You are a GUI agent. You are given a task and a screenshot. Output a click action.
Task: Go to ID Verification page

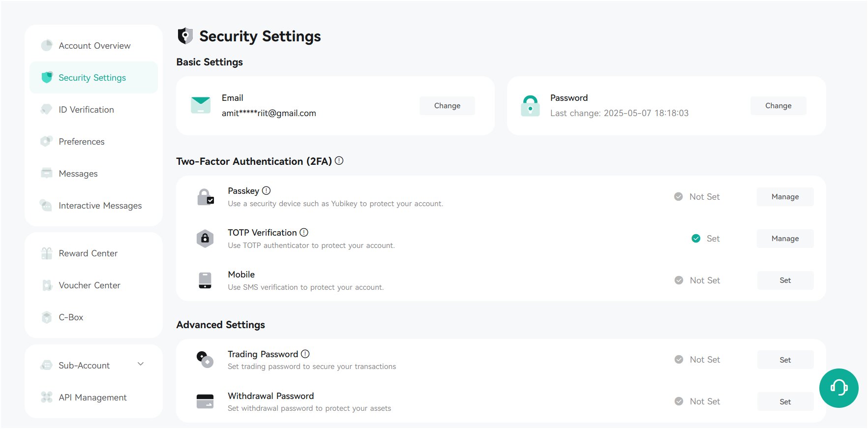(93, 109)
